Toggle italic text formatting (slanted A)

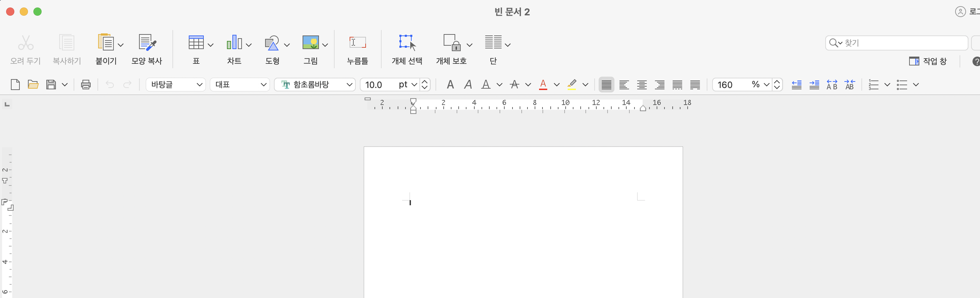click(468, 85)
